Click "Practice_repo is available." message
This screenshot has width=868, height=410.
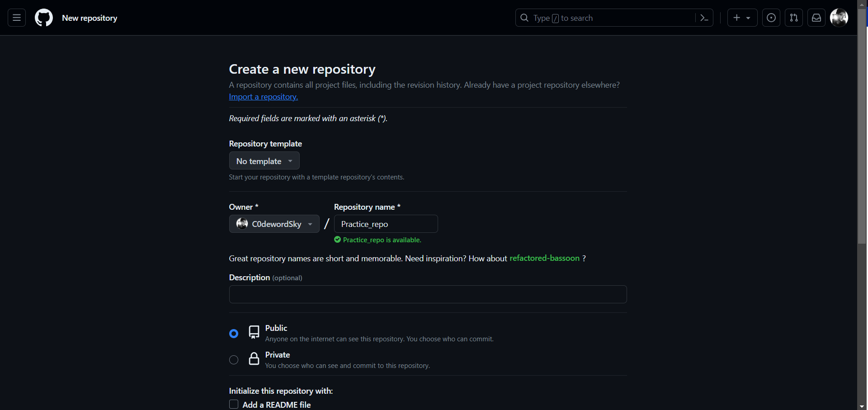click(x=382, y=240)
